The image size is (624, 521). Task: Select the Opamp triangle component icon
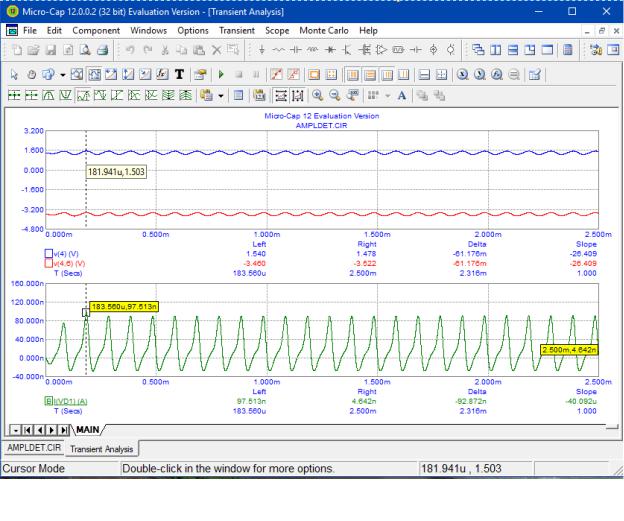pos(381,50)
